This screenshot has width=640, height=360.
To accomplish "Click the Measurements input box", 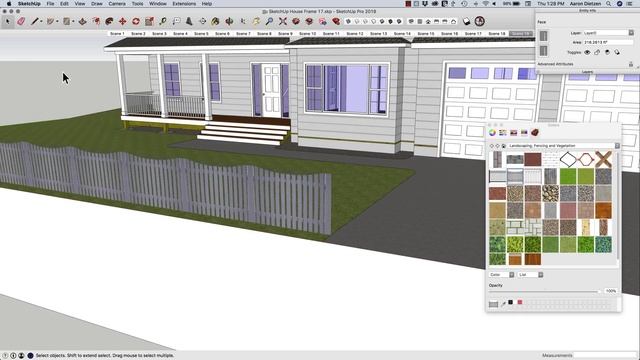I will tap(605, 356).
